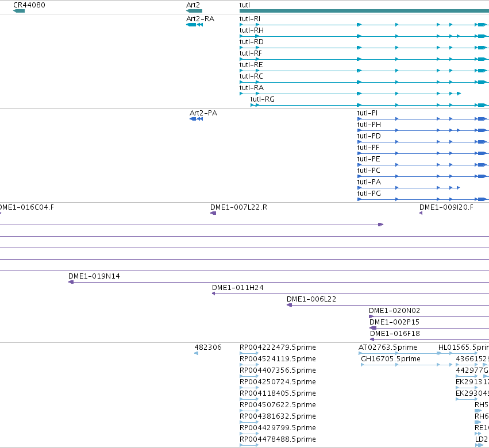The width and height of the screenshot is (489, 448).
Task: Click the DME1-011H24 left arrowhead
Action: [214, 293]
